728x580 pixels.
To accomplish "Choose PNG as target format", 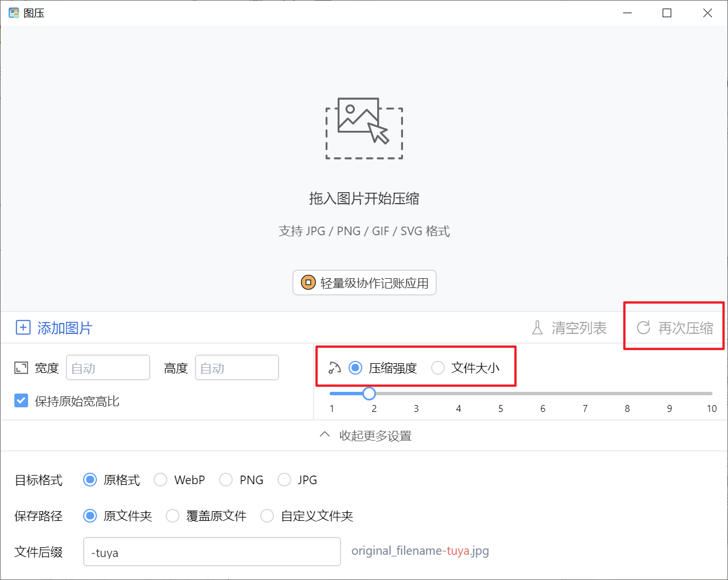I will 226,480.
